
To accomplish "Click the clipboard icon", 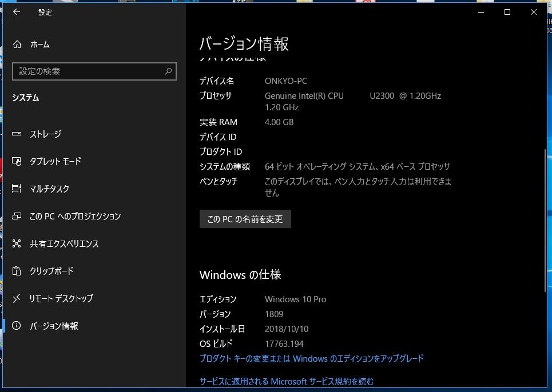I will point(17,271).
